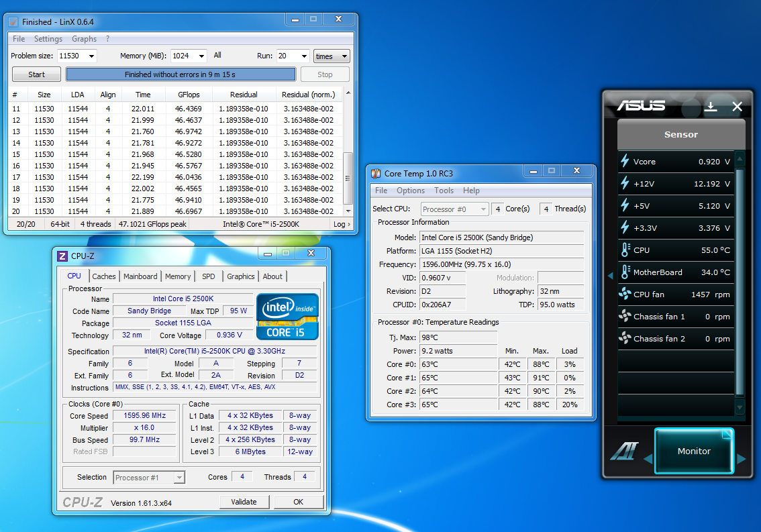This screenshot has width=761, height=532.
Task: Click the ASUS sensor list scrollbar
Action: (x=740, y=282)
